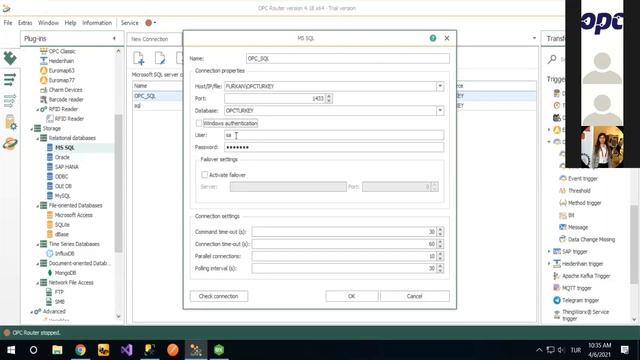640x360 pixels.
Task: Click the ODBC plug-in icon
Action: pyautogui.click(x=50, y=176)
